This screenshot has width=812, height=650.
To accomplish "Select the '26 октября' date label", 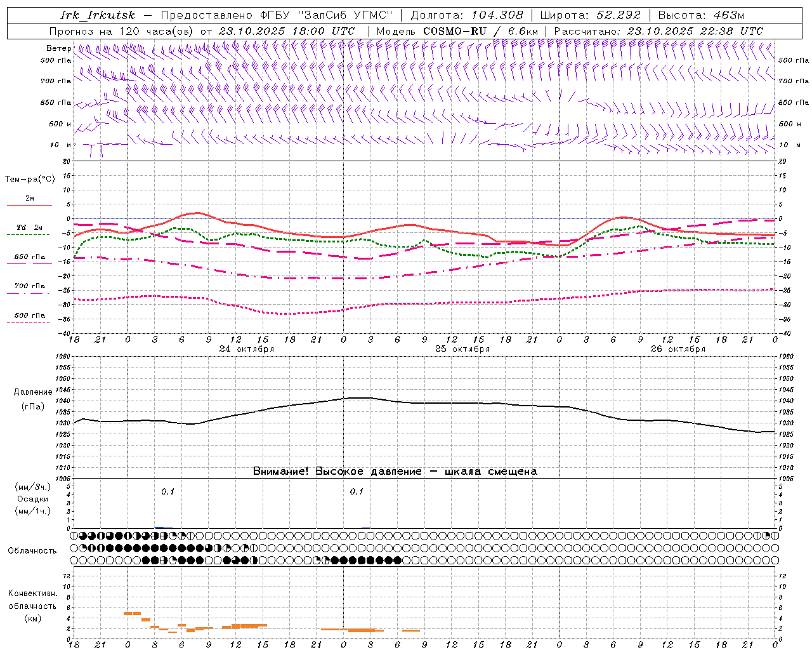I will tap(678, 349).
